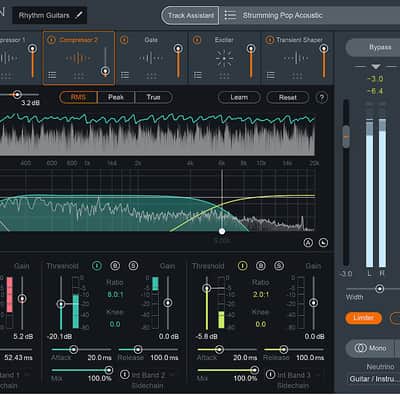
Task: Select the Transient Shaper module tab
Action: (x=297, y=58)
